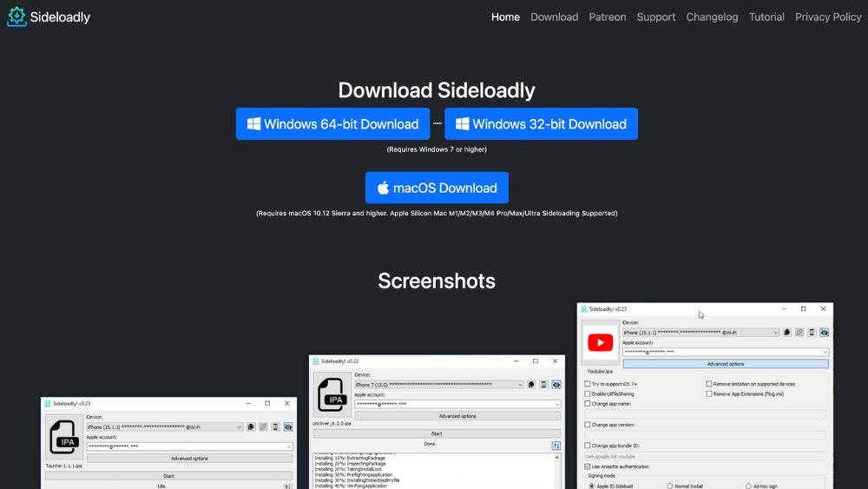Click Advanced options in unc0ver window
This screenshot has height=489, width=868.
(x=457, y=416)
